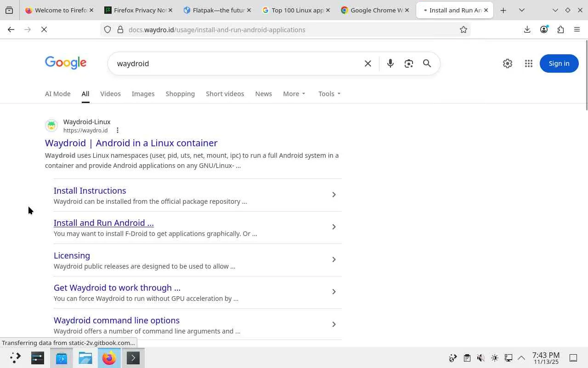
Task: Expand the Tools dropdown
Action: (x=329, y=94)
